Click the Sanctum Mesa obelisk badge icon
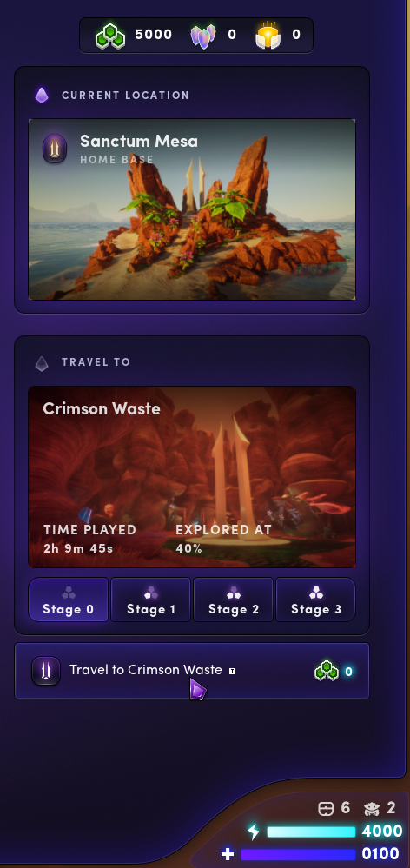Image resolution: width=410 pixels, height=868 pixels. point(55,149)
